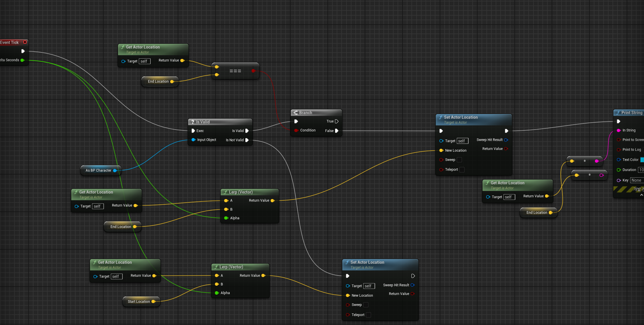Click the Print String Duration value field
The width and height of the screenshot is (644, 325).
[x=641, y=170]
